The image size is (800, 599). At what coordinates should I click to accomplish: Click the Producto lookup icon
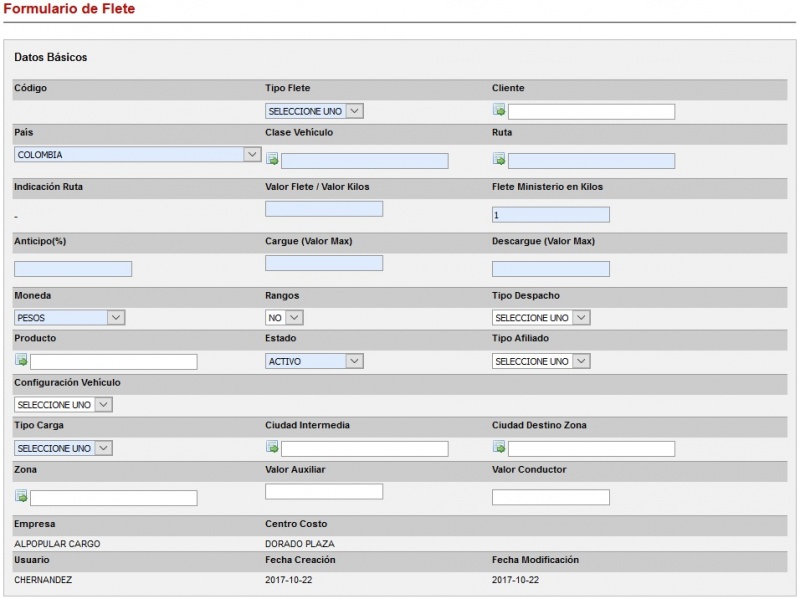coord(21,361)
